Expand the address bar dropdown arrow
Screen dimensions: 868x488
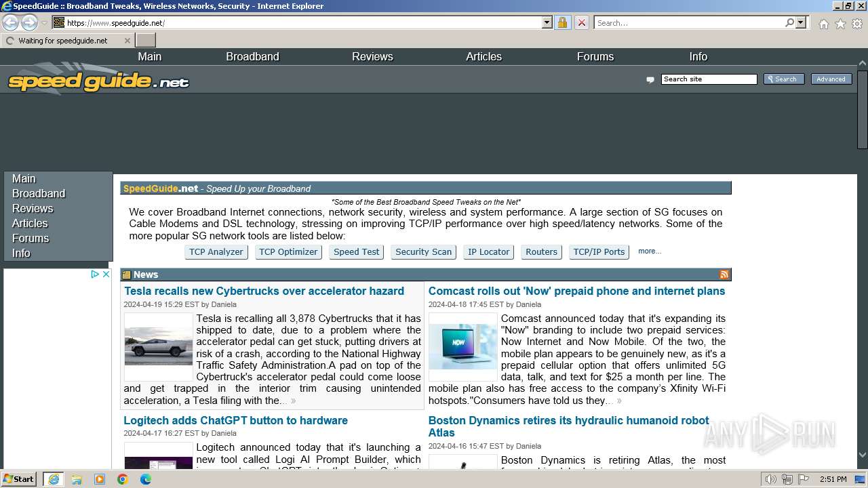tap(547, 22)
